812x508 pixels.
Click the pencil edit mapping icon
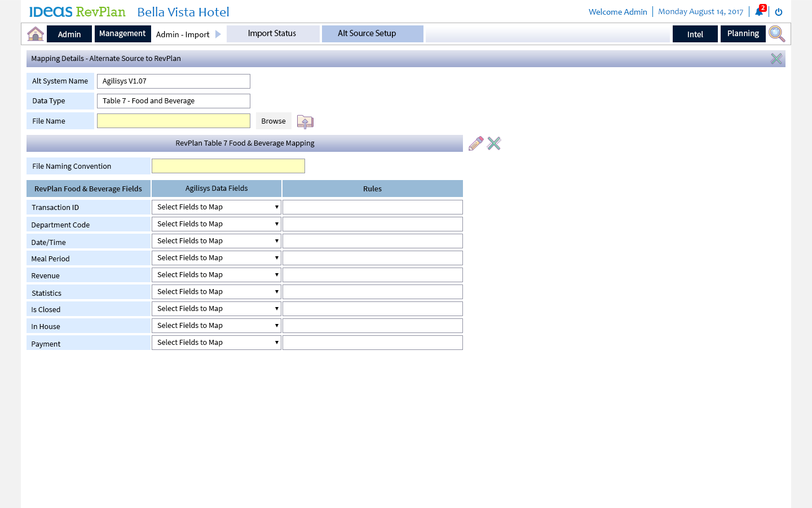476,143
